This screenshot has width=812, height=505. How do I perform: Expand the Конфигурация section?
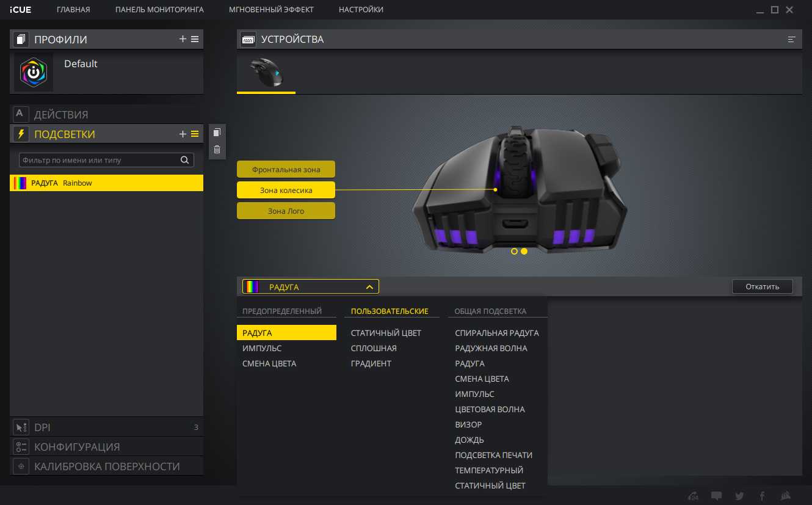coord(107,447)
